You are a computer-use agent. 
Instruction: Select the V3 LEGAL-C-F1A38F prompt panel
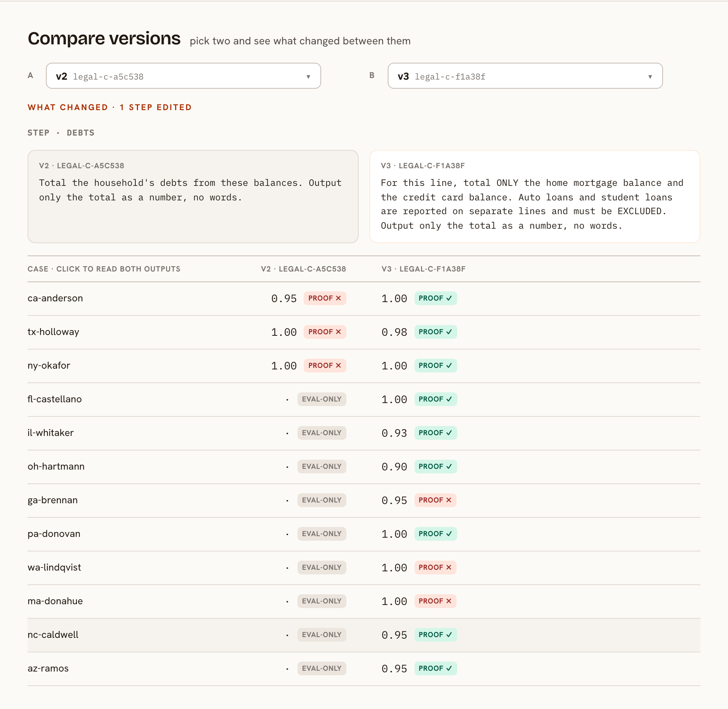pyautogui.click(x=535, y=197)
